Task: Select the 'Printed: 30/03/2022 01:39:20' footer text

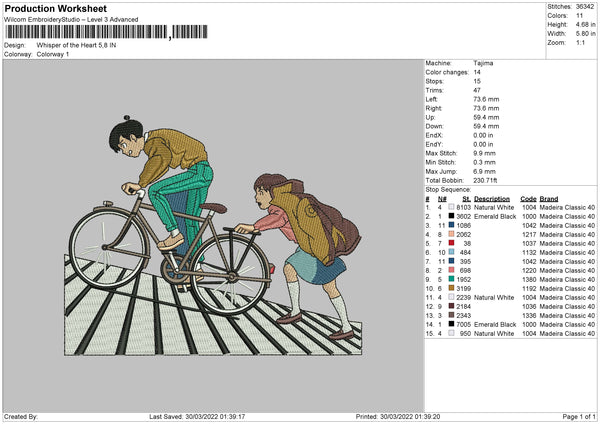Action: coord(398,416)
